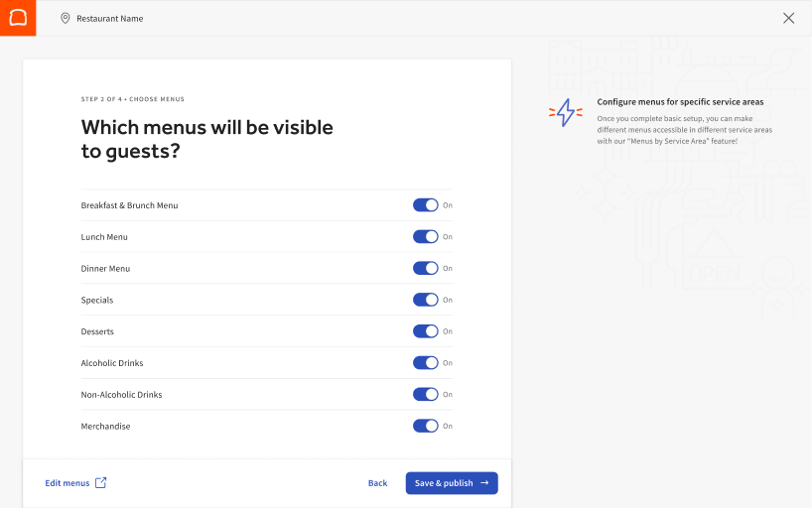
Task: Hide Desserts menu using its toggle
Action: (x=425, y=331)
